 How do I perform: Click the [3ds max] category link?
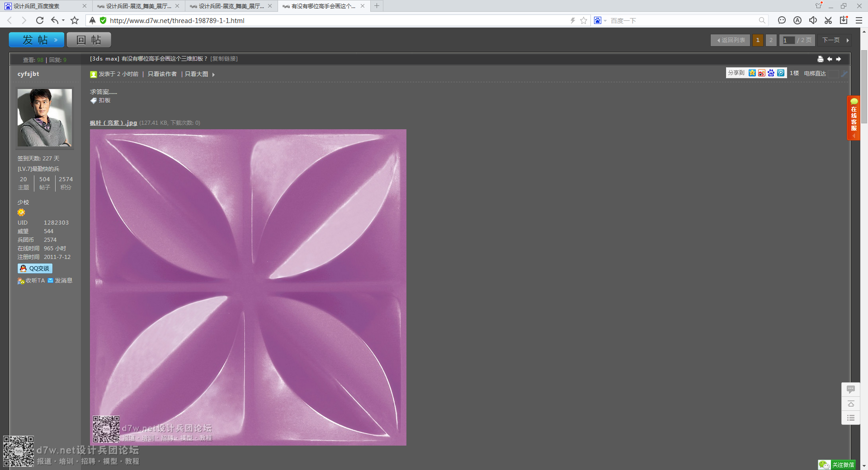104,59
